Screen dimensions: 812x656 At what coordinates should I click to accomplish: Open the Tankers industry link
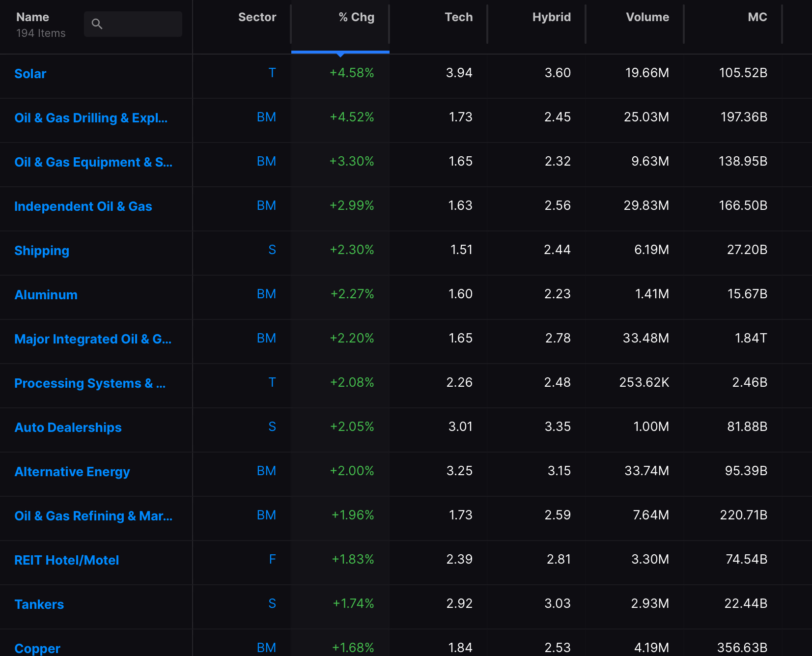pyautogui.click(x=39, y=604)
